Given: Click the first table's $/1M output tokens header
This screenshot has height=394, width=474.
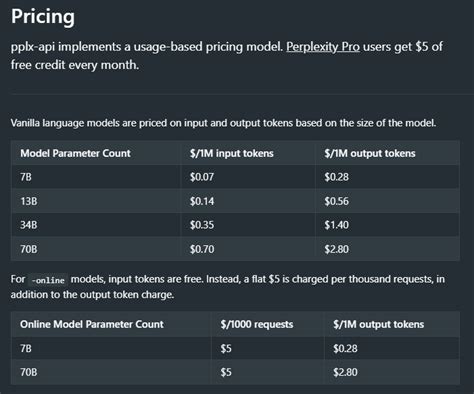Looking at the screenshot, I should coord(370,153).
